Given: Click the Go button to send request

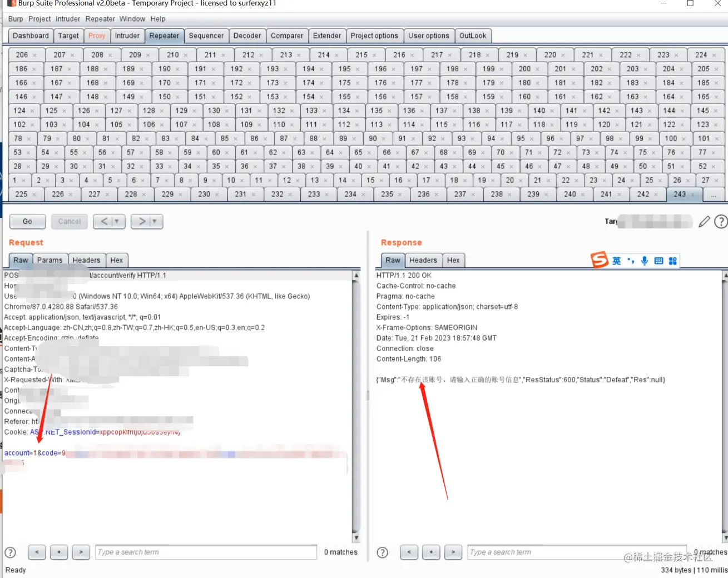Looking at the screenshot, I should (27, 221).
